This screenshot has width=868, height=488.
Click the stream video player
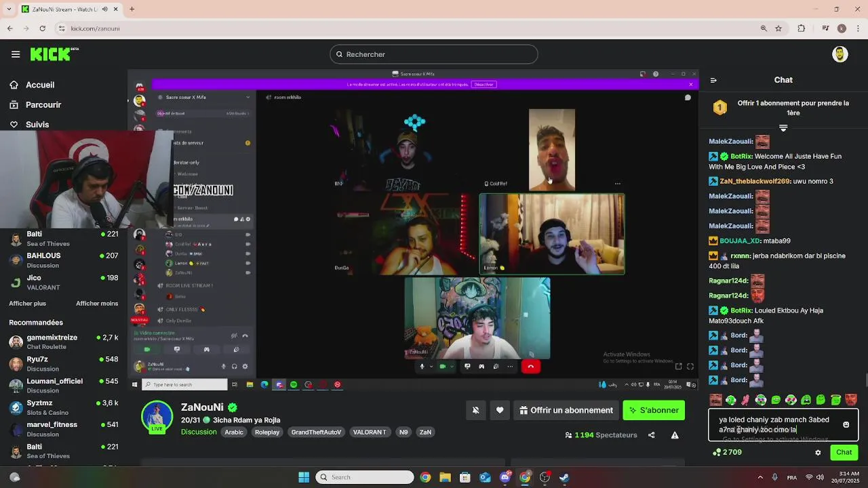pos(413,230)
